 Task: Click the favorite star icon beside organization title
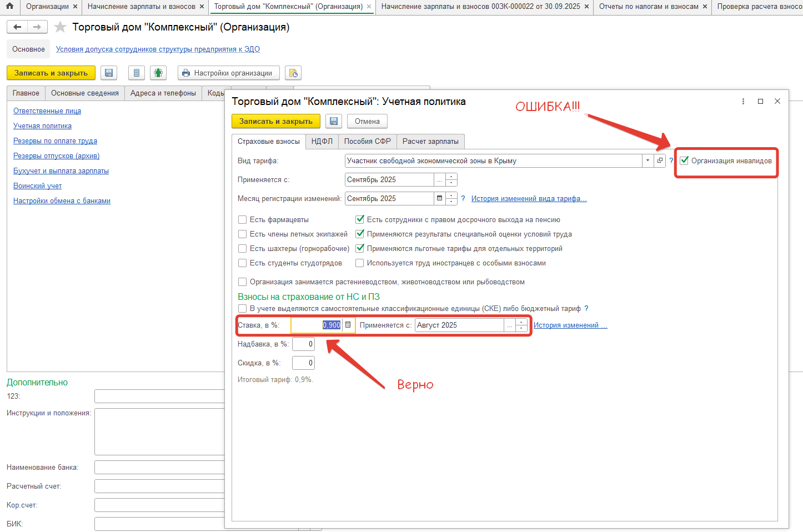[61, 27]
